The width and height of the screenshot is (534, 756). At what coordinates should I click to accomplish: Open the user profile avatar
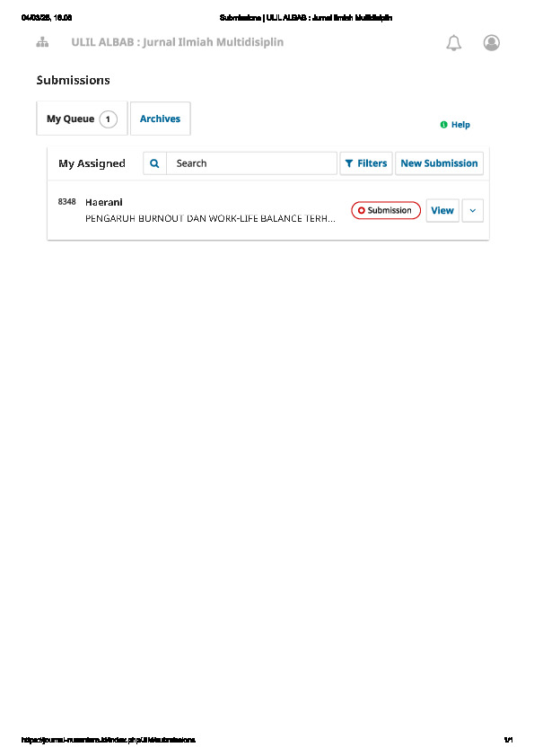491,43
